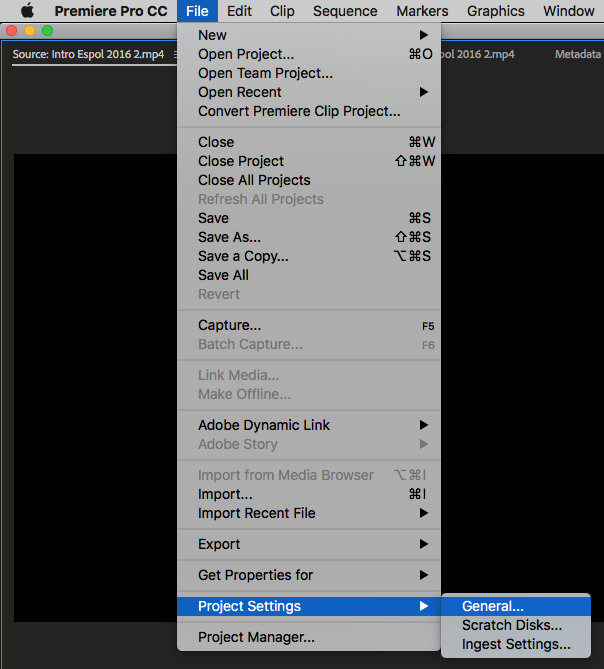Image resolution: width=604 pixels, height=669 pixels.
Task: Choose Close All Projects item
Action: [254, 180]
